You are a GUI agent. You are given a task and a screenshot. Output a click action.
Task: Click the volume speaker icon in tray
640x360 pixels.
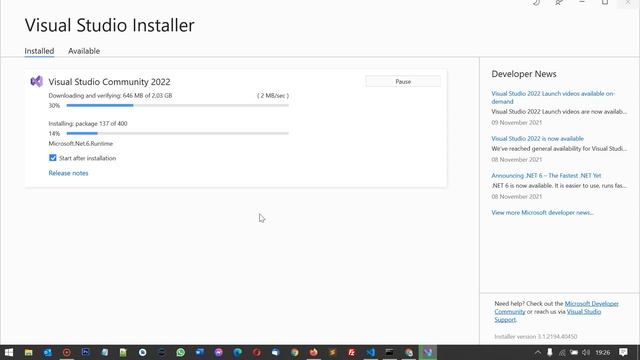coord(586,352)
